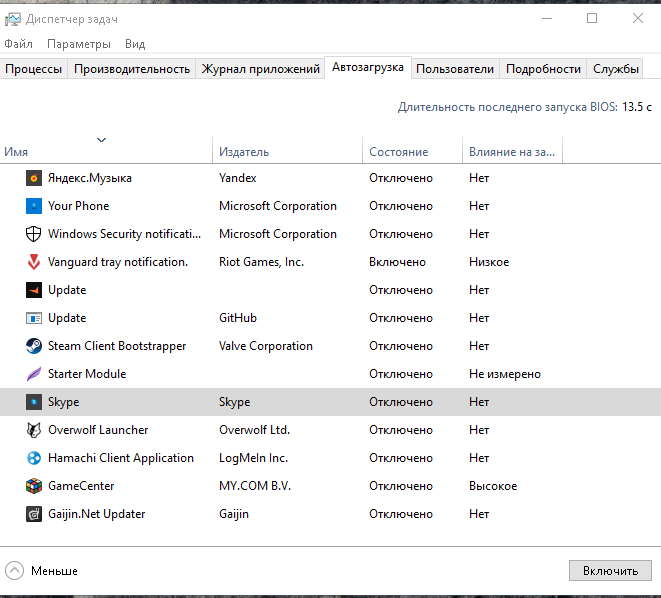Screen dimensions: 661x598
Task: Click the Высокое impact value
Action: click(493, 486)
